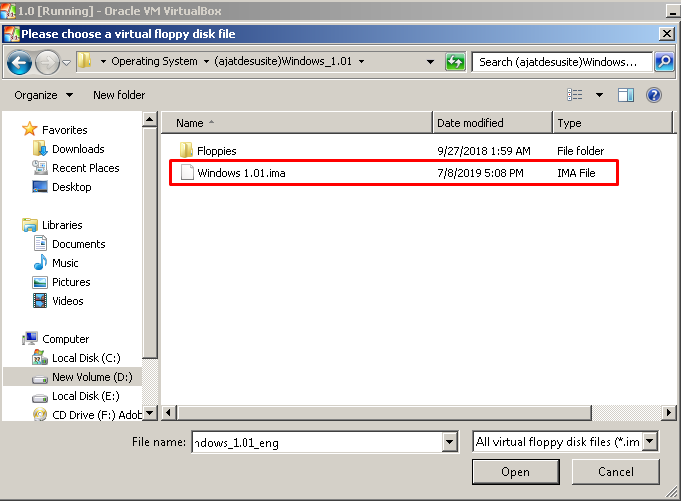Click (ajatdesusite)Windows_1.01 breadcrumb

coord(283,62)
